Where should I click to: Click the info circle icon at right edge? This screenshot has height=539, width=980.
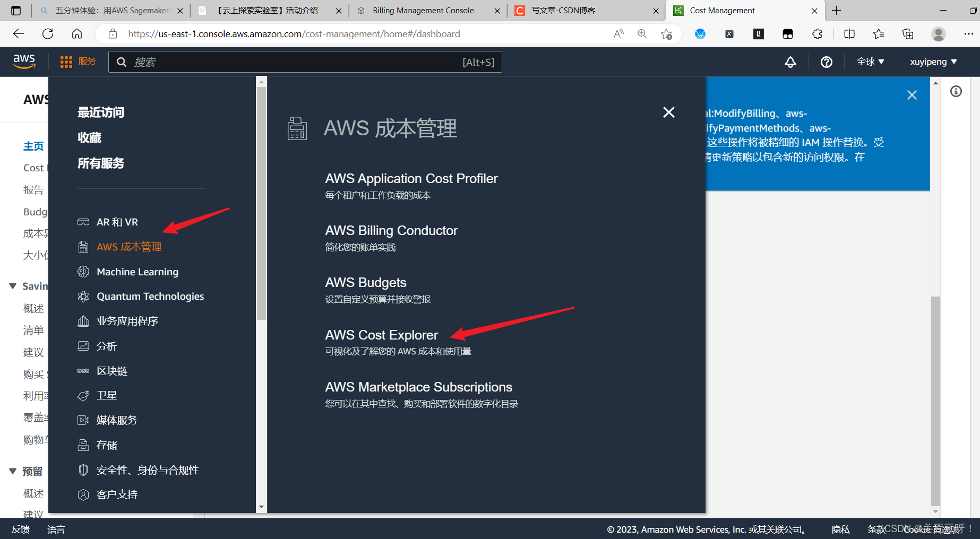click(956, 91)
